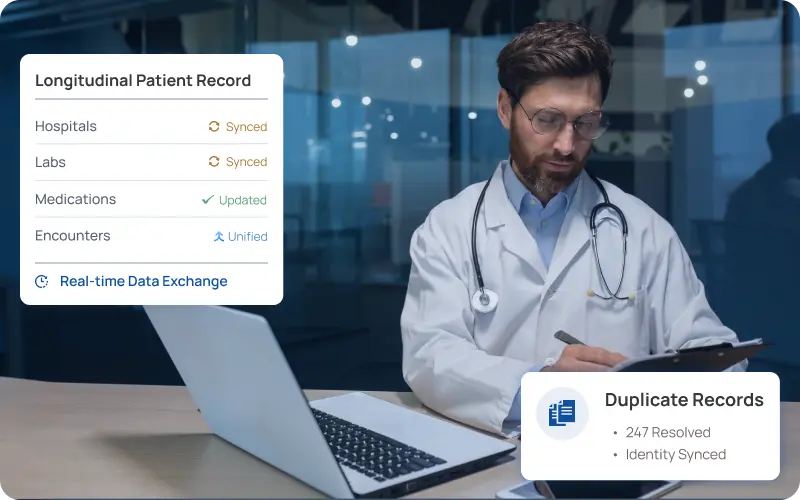The width and height of the screenshot is (800, 500).
Task: Open Real-time Data Exchange link
Action: pyautogui.click(x=143, y=281)
